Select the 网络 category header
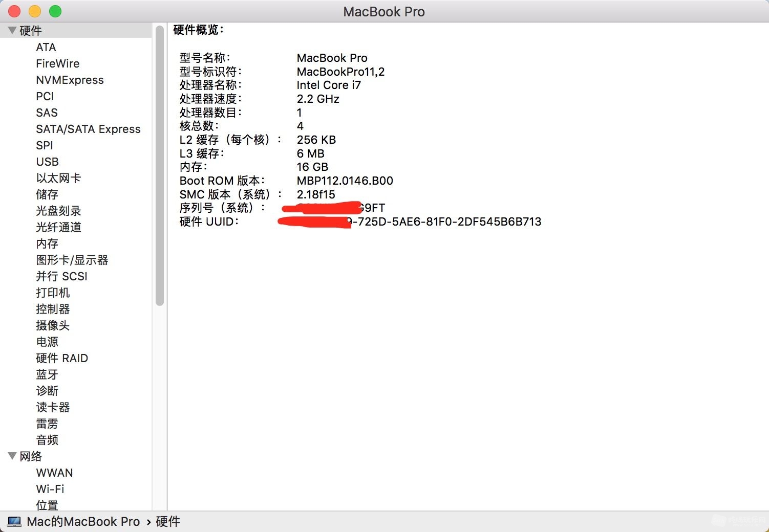 [x=31, y=456]
